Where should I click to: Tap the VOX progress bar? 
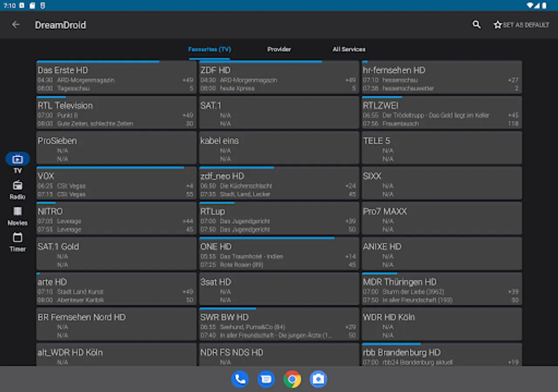click(x=110, y=167)
